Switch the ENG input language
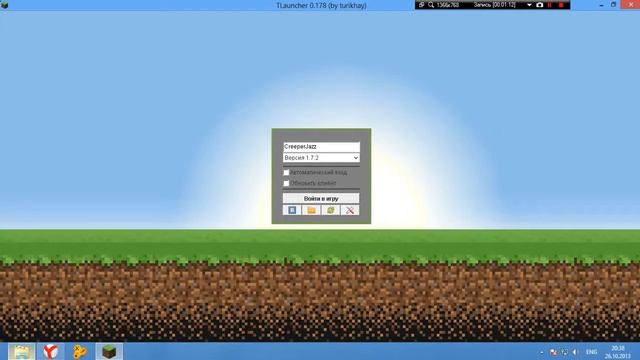Image resolution: width=640 pixels, height=360 pixels. (x=591, y=352)
